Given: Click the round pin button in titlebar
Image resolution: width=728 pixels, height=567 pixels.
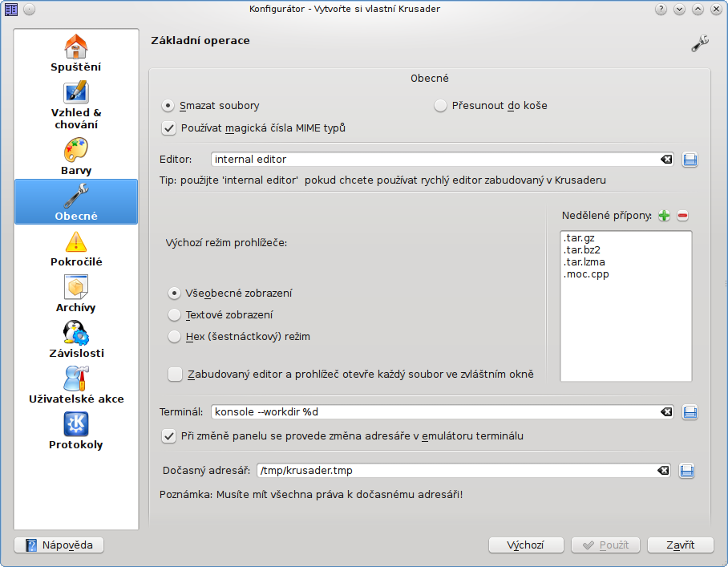Looking at the screenshot, I should pyautogui.click(x=29, y=10).
